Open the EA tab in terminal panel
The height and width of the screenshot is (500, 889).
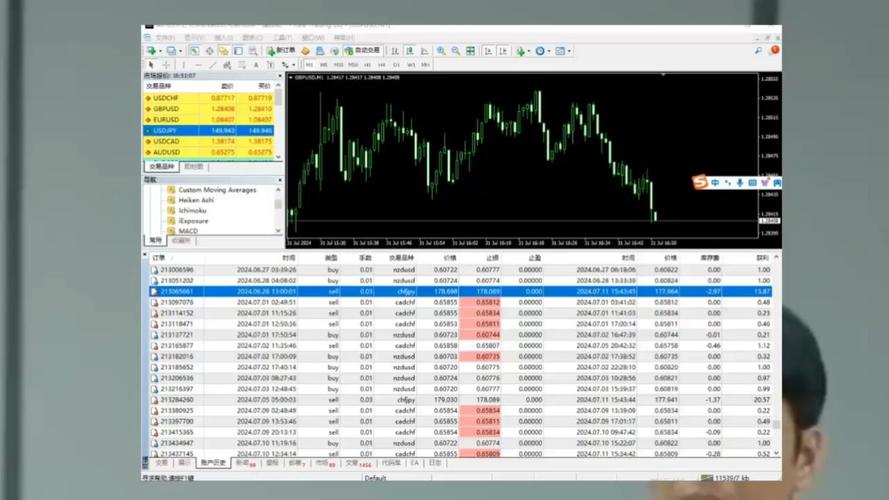point(415,463)
